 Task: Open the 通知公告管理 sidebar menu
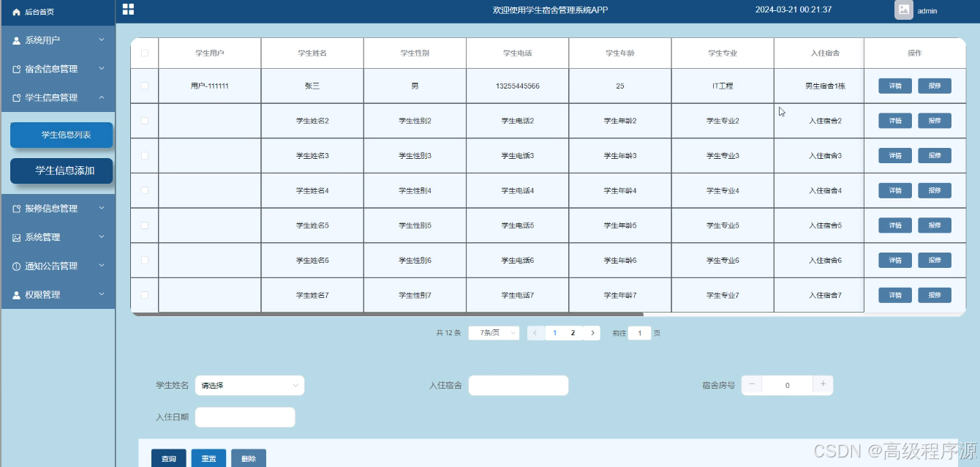(58, 266)
